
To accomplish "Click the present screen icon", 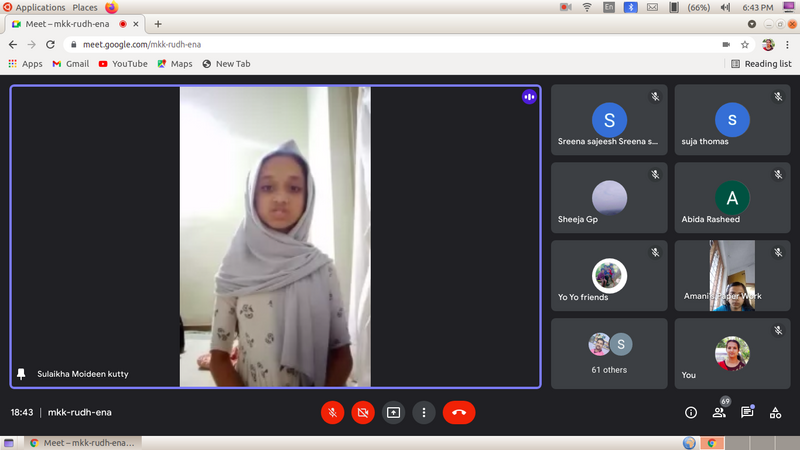I will pos(394,412).
